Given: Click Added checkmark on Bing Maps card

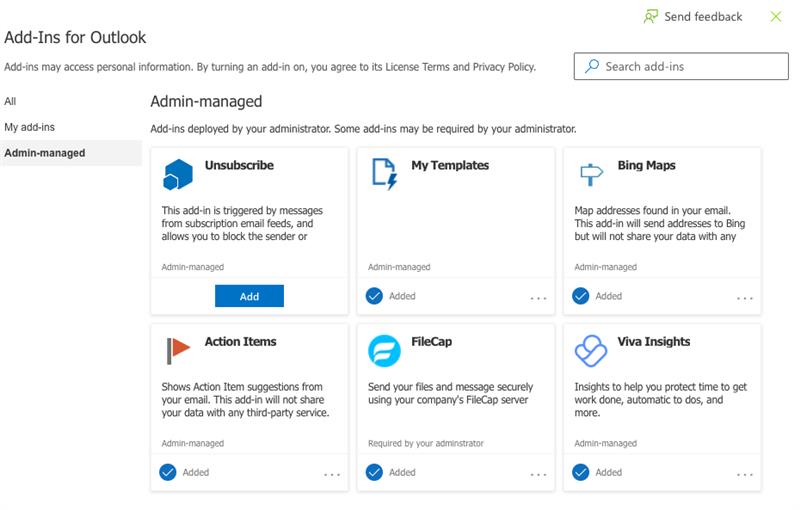Looking at the screenshot, I should click(x=581, y=296).
